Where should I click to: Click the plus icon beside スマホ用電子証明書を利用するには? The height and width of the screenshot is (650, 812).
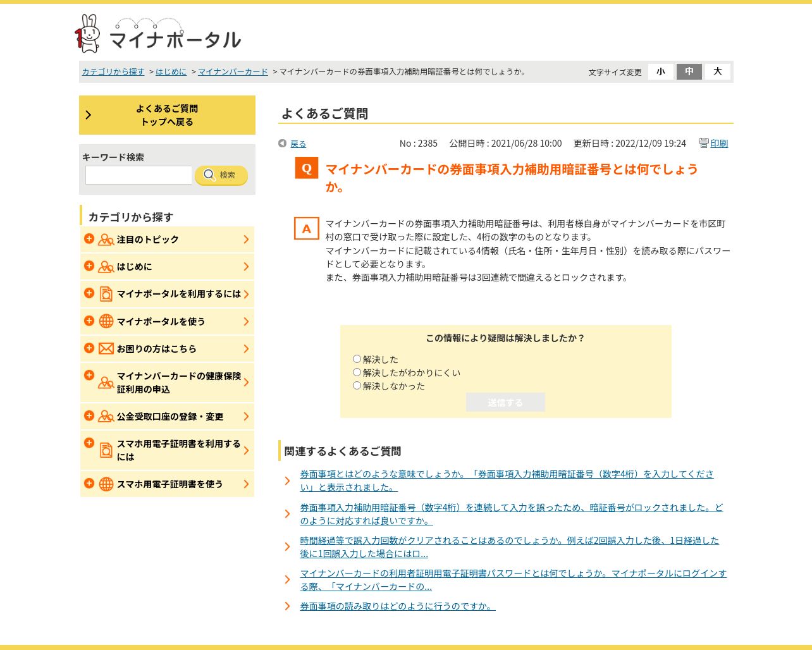pyautogui.click(x=89, y=443)
